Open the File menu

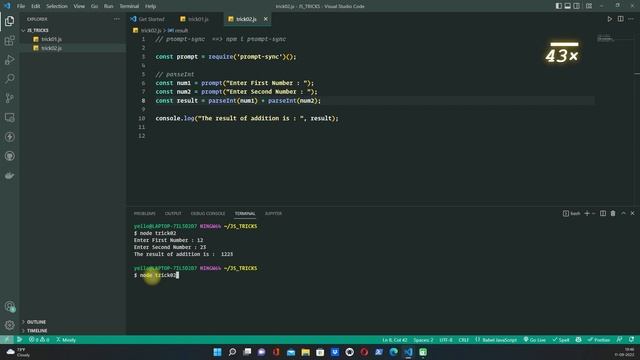(21, 6)
